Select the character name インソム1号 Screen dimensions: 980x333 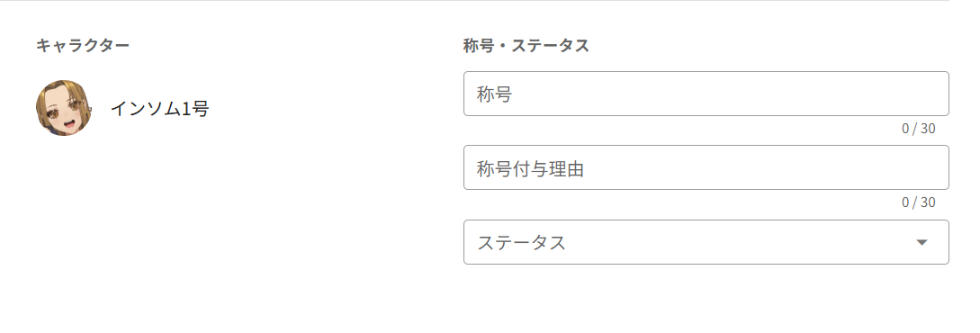coord(159,109)
